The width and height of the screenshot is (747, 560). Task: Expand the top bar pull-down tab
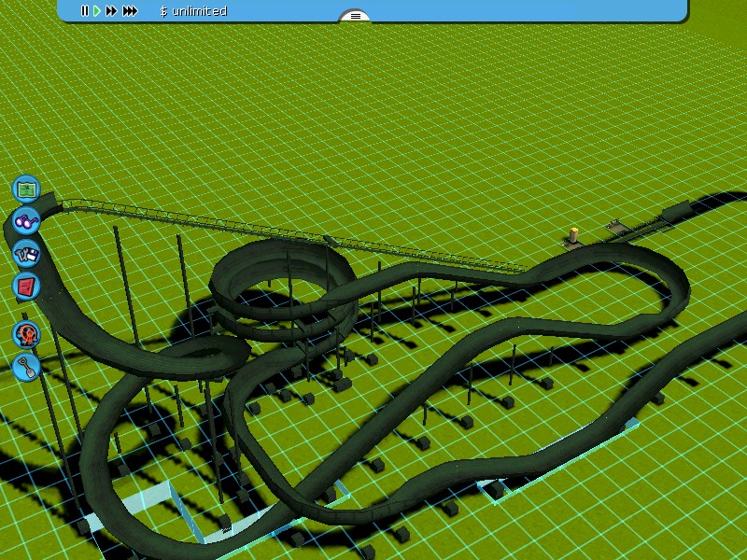[355, 16]
